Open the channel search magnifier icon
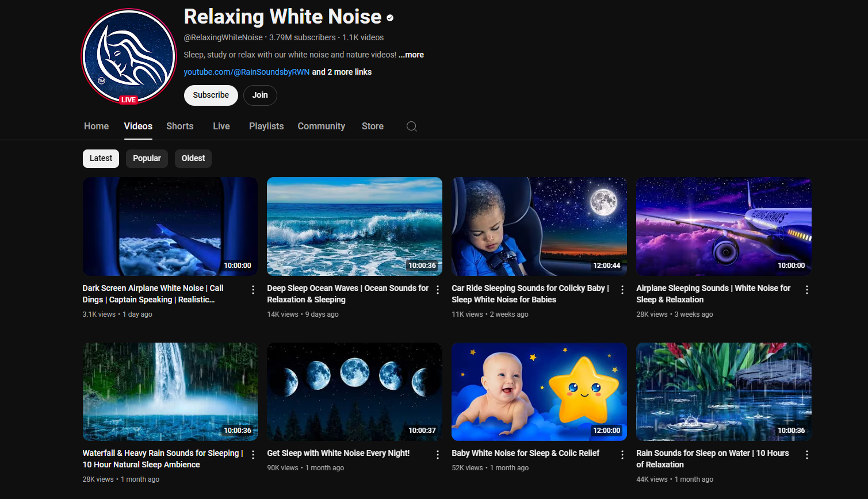The height and width of the screenshot is (499, 868). click(411, 126)
